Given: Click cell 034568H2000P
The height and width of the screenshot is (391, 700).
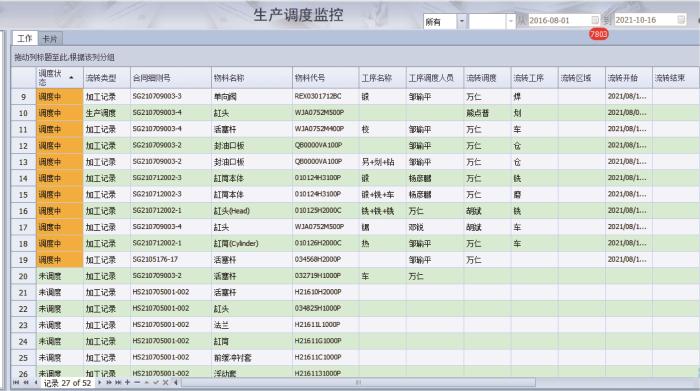Looking at the screenshot, I should [x=325, y=260].
